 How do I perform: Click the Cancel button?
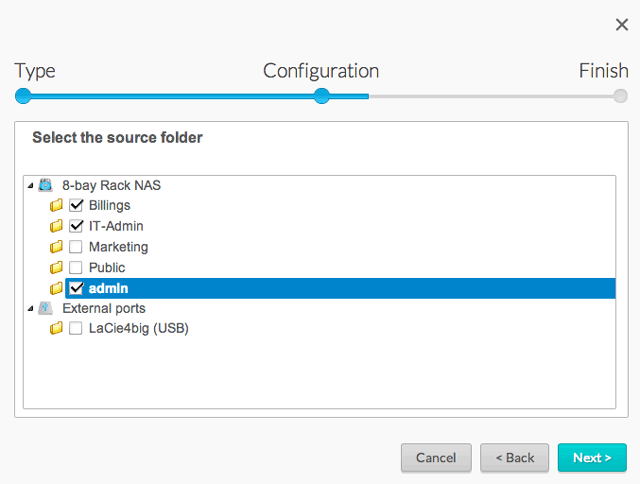pyautogui.click(x=436, y=458)
